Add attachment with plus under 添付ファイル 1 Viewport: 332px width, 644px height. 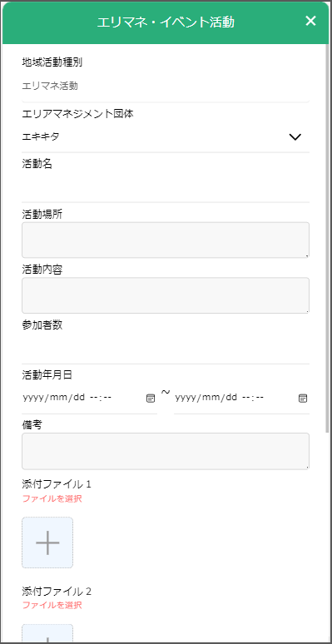click(47, 542)
